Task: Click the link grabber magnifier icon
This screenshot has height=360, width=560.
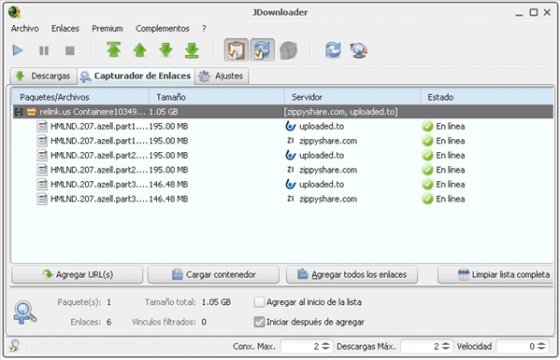Action: click(x=25, y=312)
